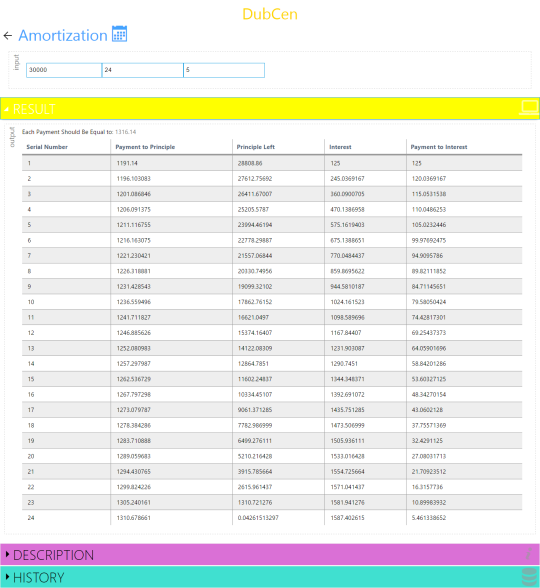This screenshot has width=540, height=588.
Task: Click serial number 18 in the table
Action: point(31,425)
